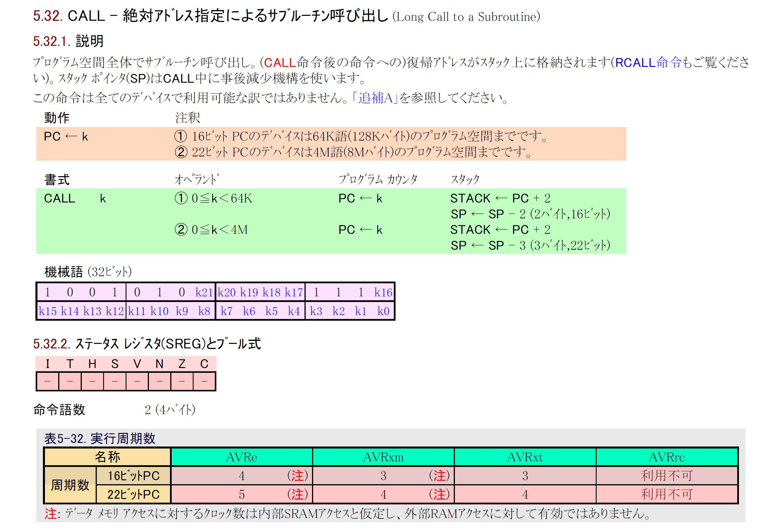Click the 5.32.1 説明 subheading
Viewport: 781px width, 532px height.
tap(68, 41)
